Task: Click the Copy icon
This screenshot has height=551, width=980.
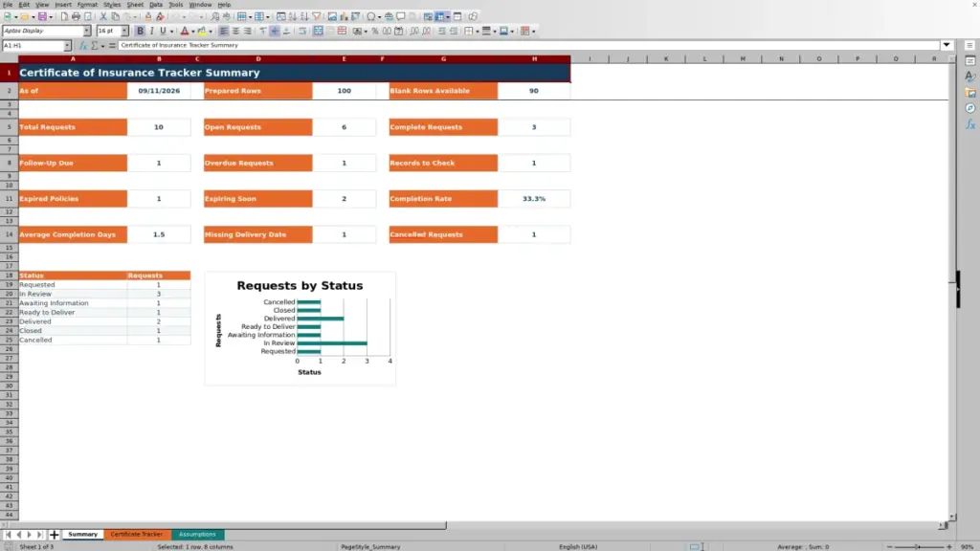Action: click(115, 16)
